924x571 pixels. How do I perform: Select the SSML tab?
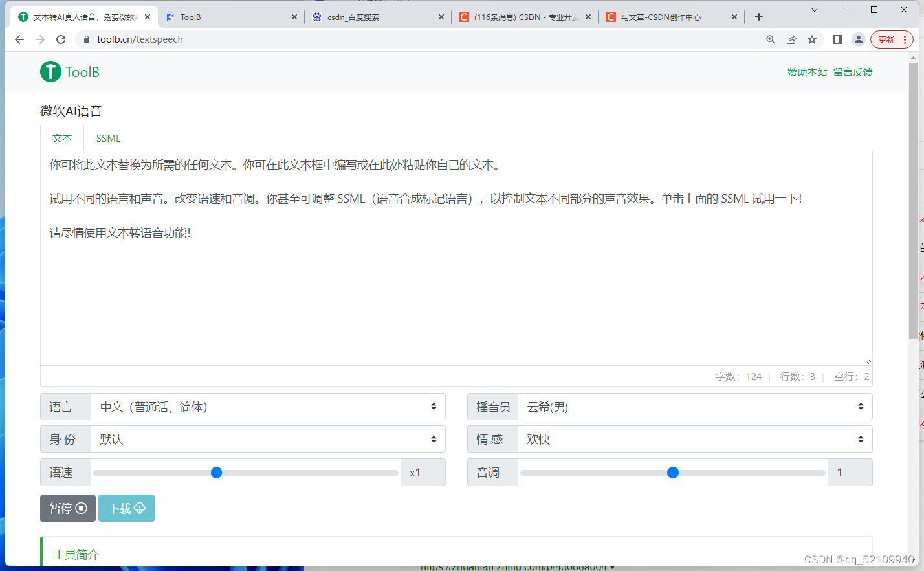pos(108,138)
